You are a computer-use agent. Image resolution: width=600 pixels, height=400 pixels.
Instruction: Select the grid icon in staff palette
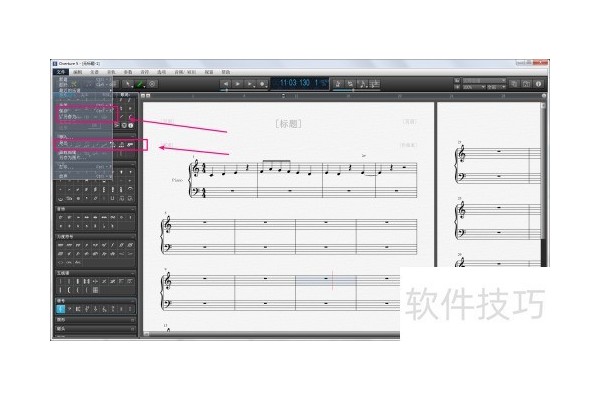tap(96, 290)
